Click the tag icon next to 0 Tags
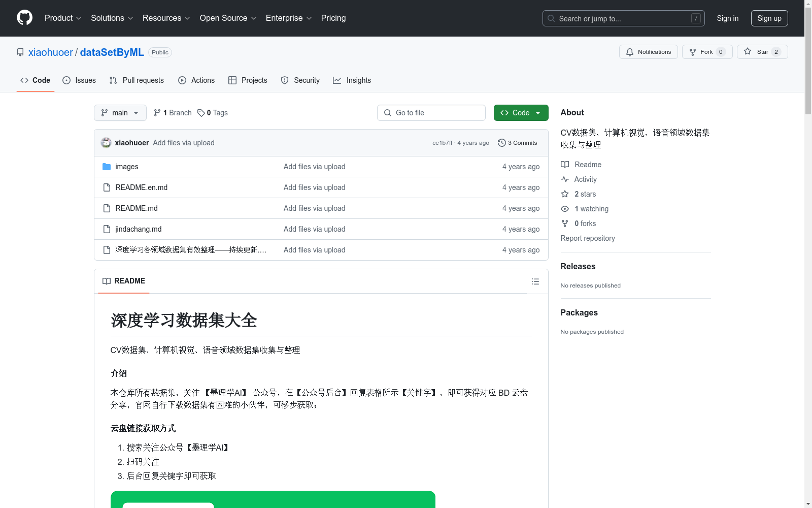The height and width of the screenshot is (508, 812). pos(201,113)
